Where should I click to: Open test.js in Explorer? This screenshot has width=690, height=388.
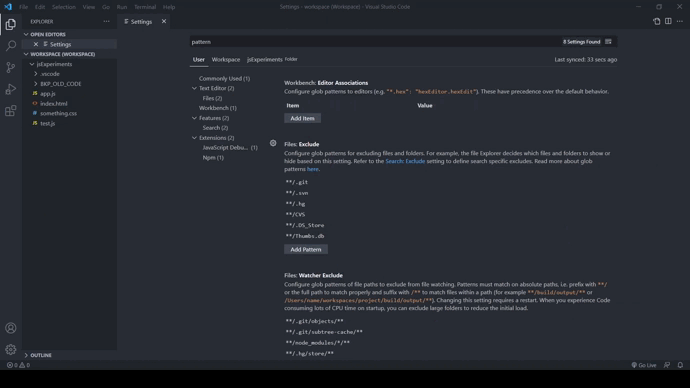point(48,123)
